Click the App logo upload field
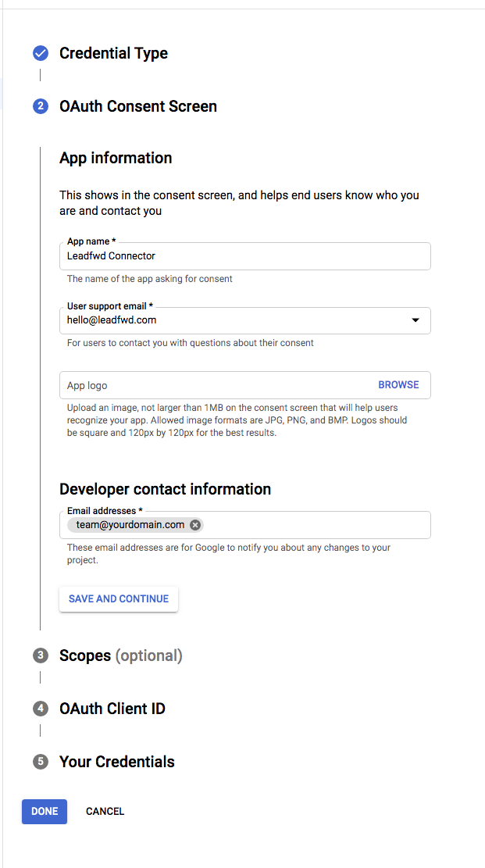 point(245,384)
